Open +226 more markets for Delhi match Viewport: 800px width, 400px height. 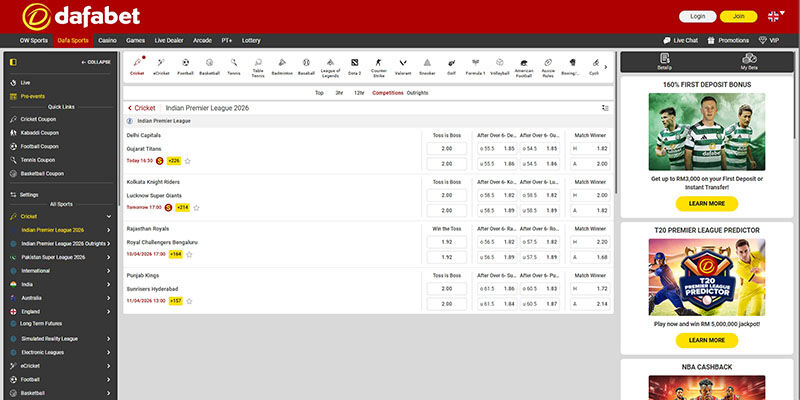(174, 161)
